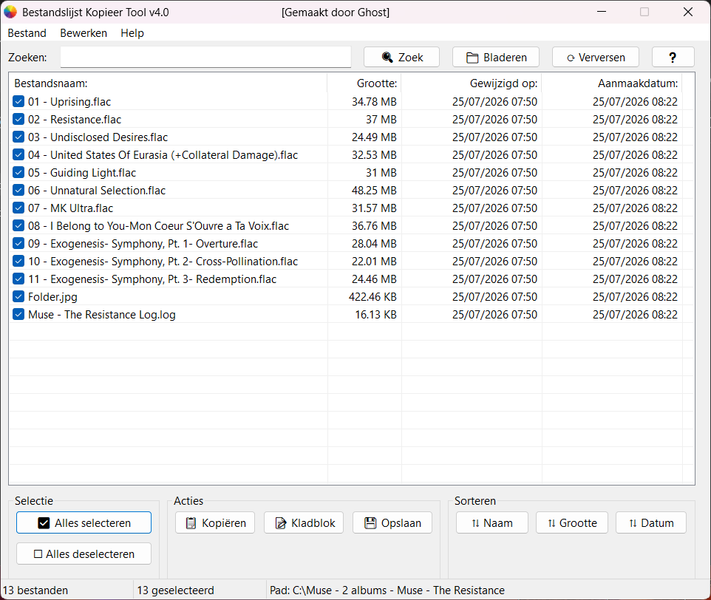Toggle the Folder.jpg checkbox

pyautogui.click(x=19, y=297)
